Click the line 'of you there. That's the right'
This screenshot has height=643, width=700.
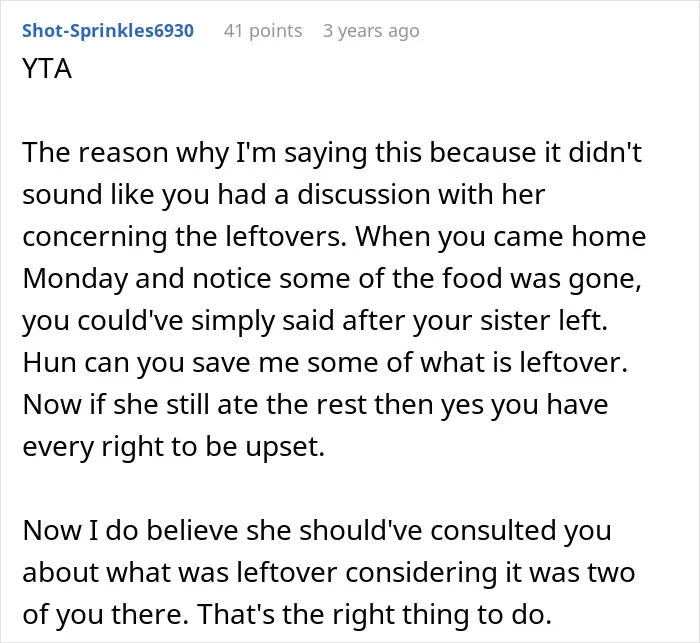287,615
